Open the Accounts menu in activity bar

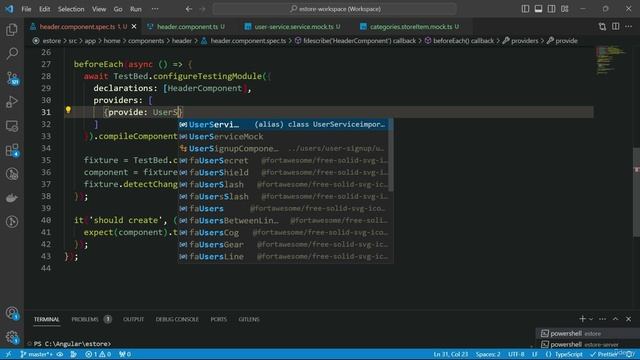(x=12, y=313)
